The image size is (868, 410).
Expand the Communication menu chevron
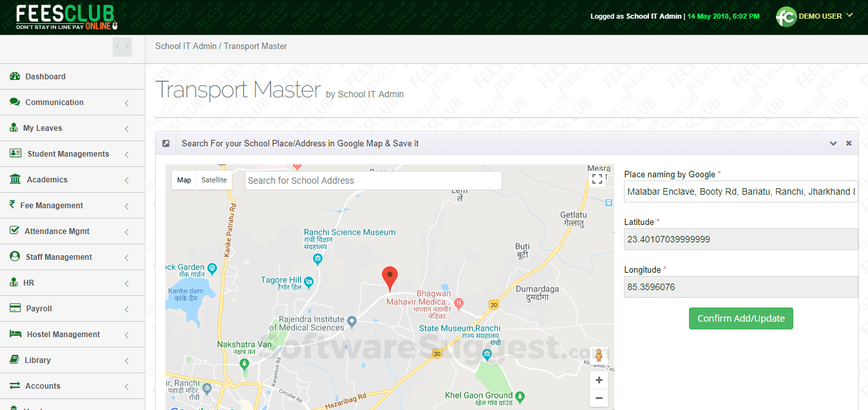coord(126,102)
